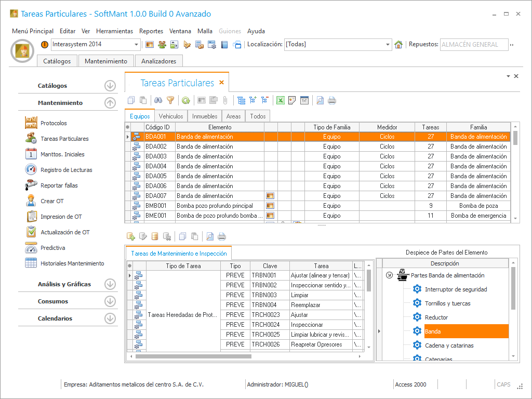Open the Interasystem 2014 dropdown
Viewport: 532px width, 399px height.
[x=137, y=45]
